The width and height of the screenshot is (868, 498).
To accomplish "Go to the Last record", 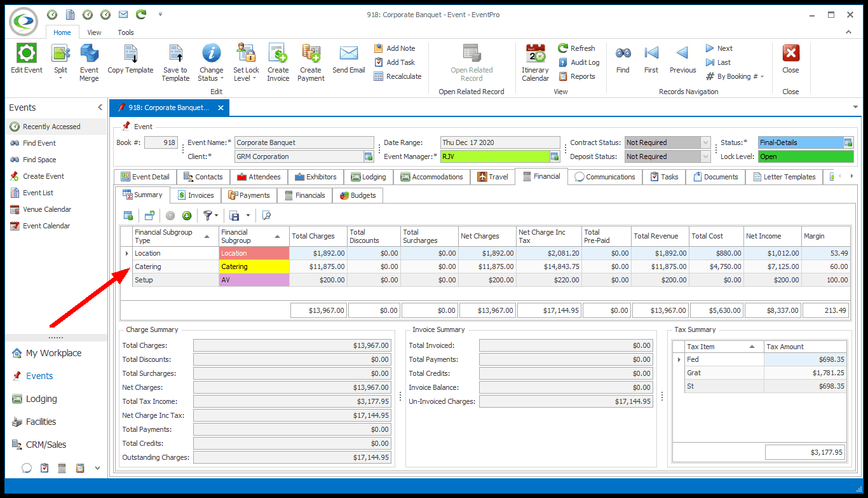I will click(718, 62).
